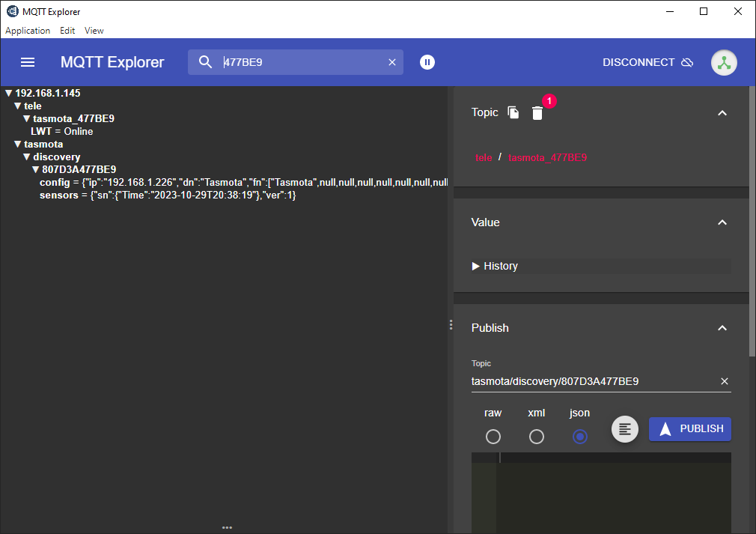Click the PUBLISH button
Viewport: 756px width, 534px height.
coord(690,429)
